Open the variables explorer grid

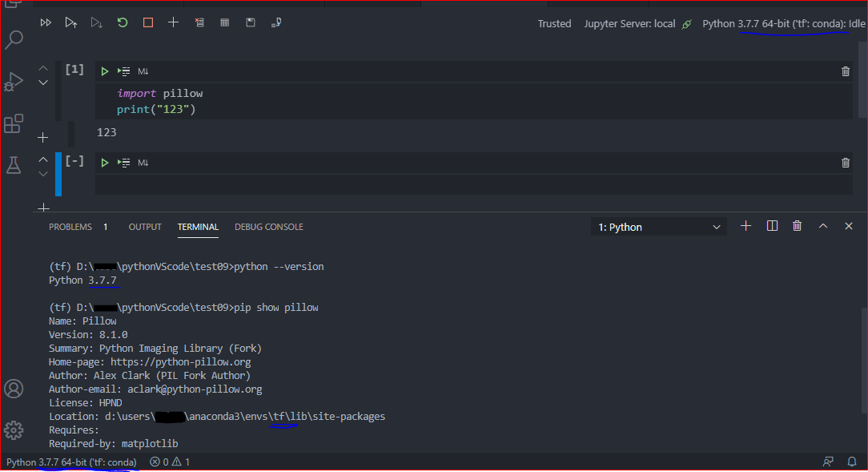pos(224,22)
